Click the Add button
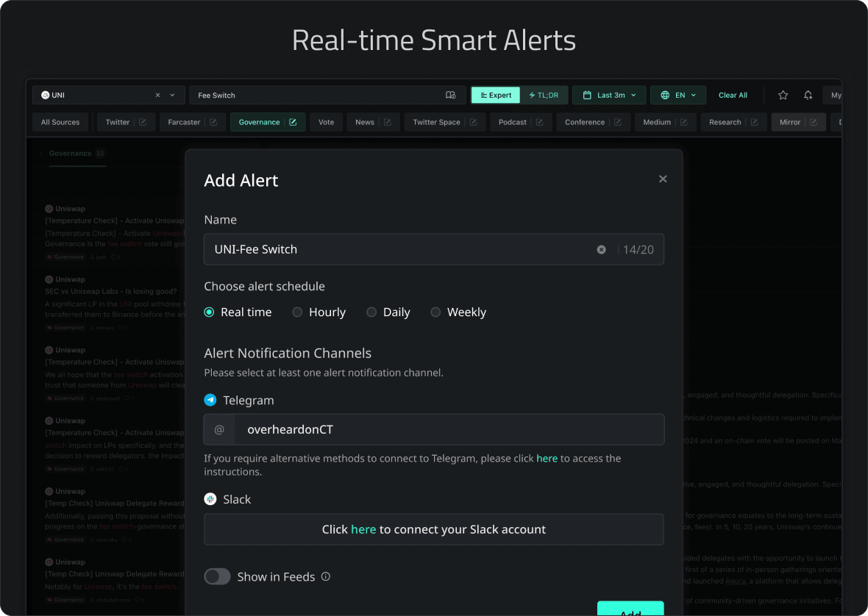The image size is (868, 616). tap(630, 608)
